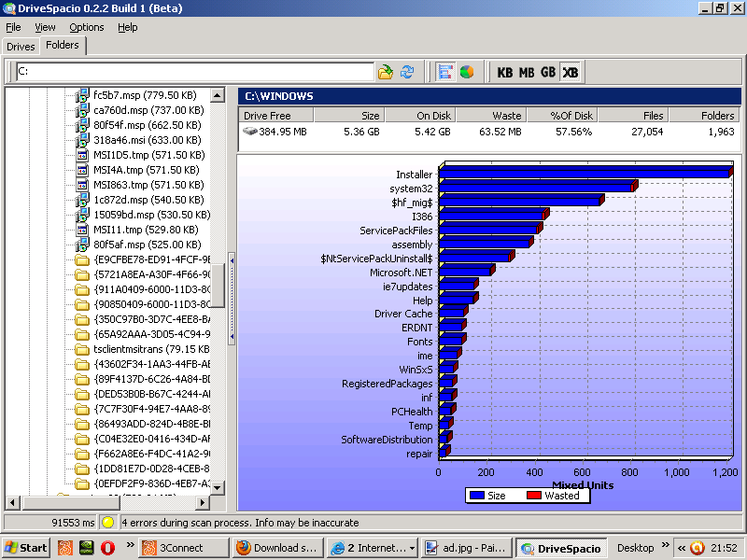The image size is (747, 560).
Task: Select 1c872d.msp tree entry
Action: (x=148, y=200)
